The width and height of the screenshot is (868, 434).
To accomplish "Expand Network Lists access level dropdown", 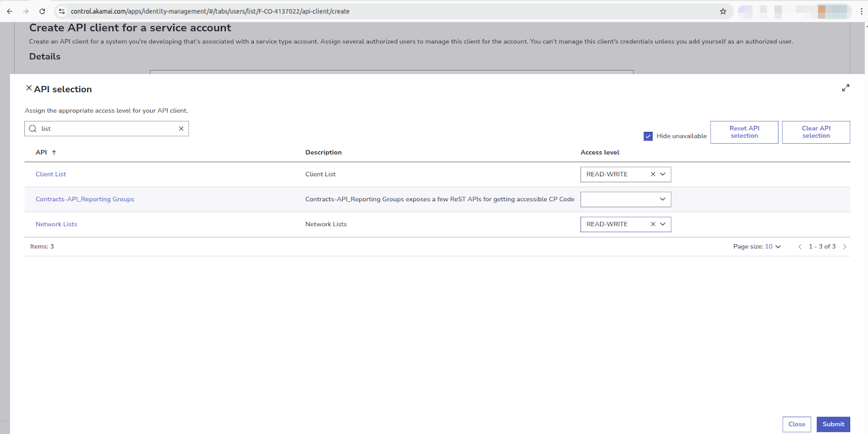I will 663,224.
